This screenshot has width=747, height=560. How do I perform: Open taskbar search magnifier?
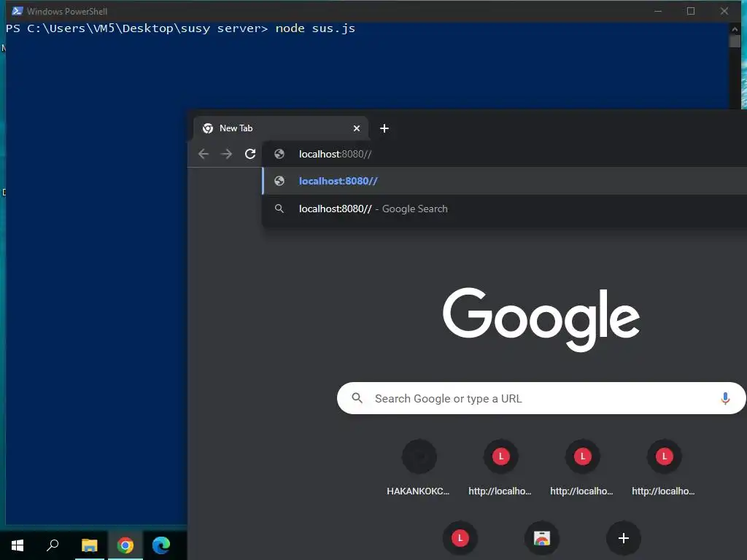53,545
